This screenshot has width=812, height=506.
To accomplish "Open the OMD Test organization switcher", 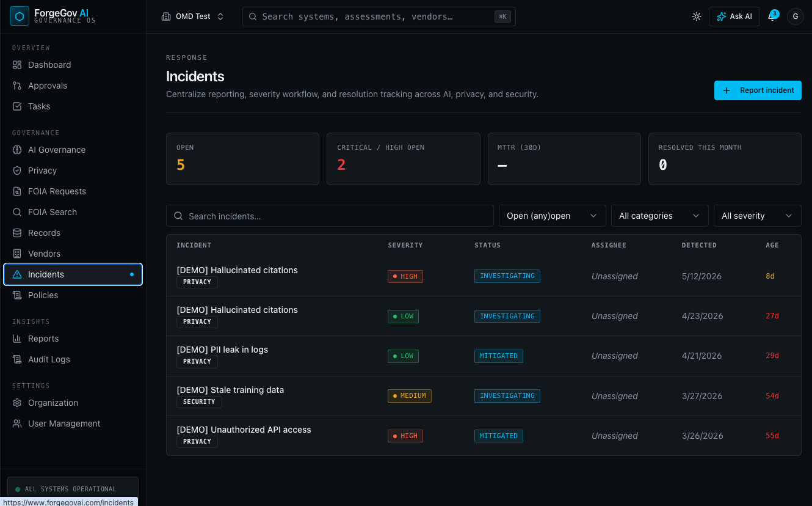I will click(x=193, y=16).
